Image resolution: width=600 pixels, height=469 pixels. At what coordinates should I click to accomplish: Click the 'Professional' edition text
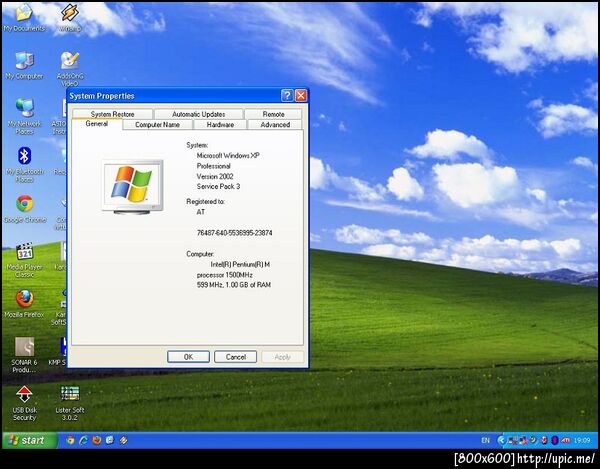click(214, 166)
